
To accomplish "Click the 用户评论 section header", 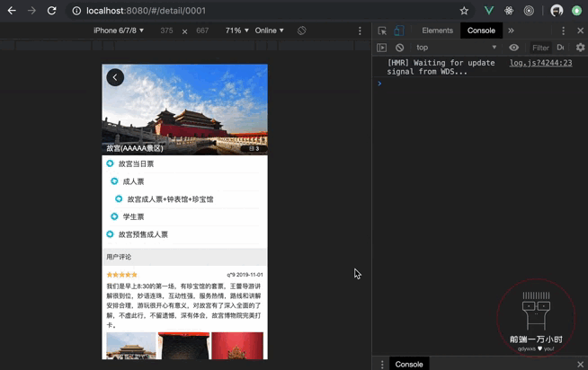I will click(184, 257).
